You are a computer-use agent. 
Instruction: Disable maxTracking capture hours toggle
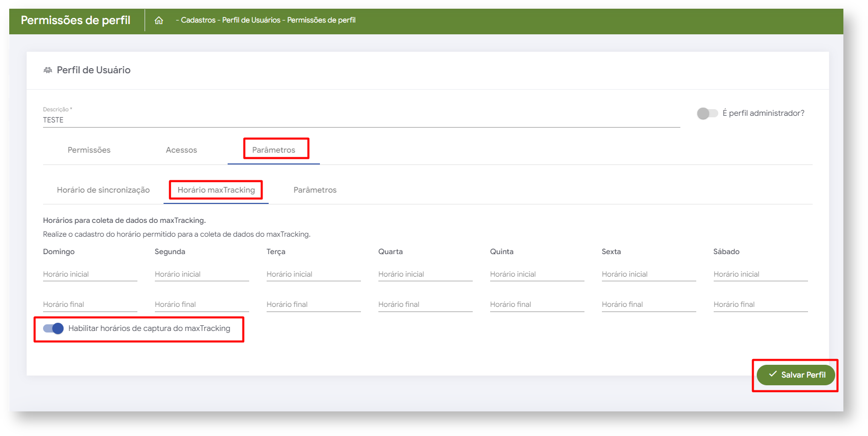pos(53,328)
